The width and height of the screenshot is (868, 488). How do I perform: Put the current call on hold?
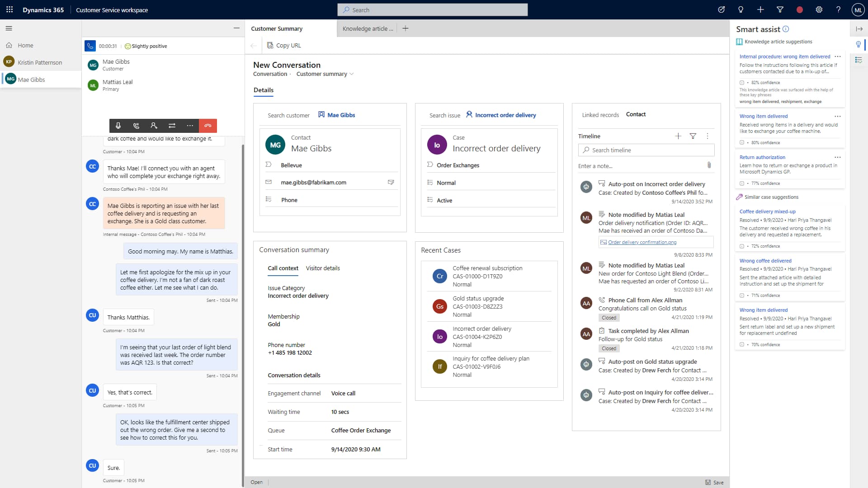[x=136, y=126]
